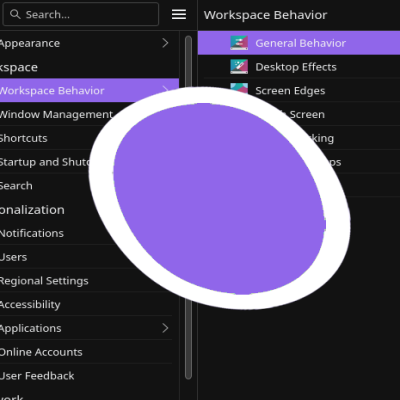The height and width of the screenshot is (400, 400).
Task: Click the Desktop Effects icon
Action: 239,67
